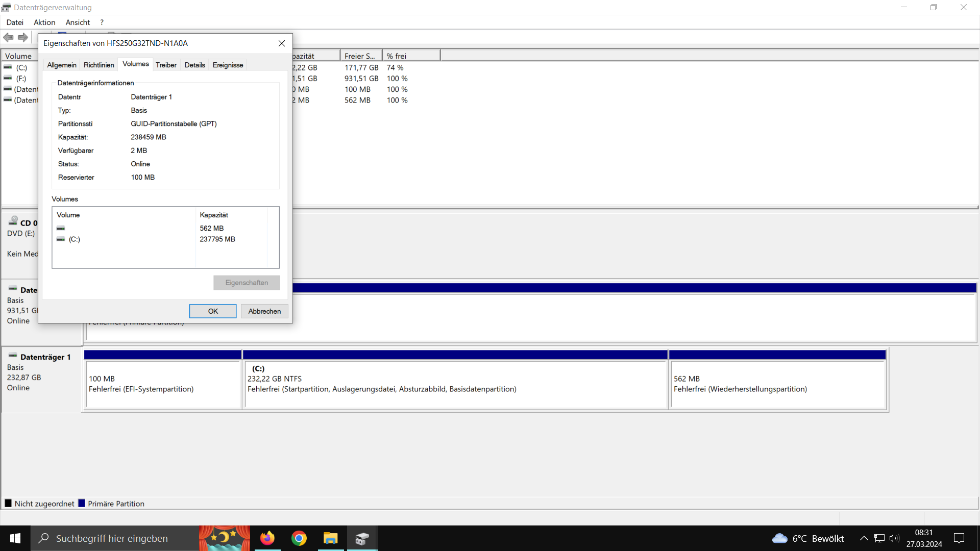Click the Datenträger 1 disk icon

[13, 356]
